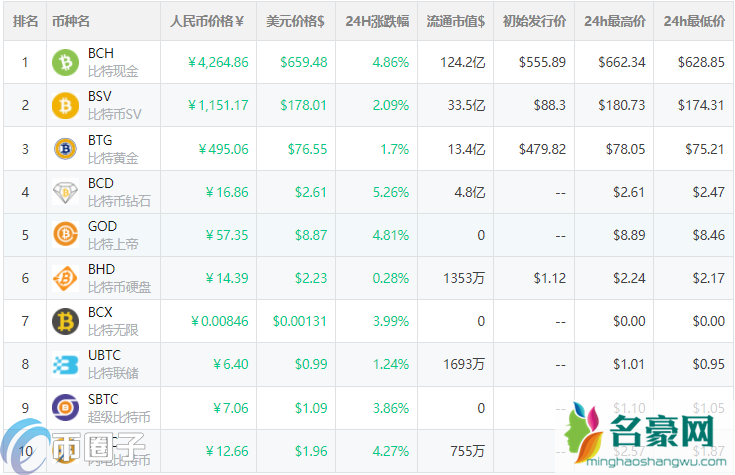Sort by 币种名 column header
735x475 pixels.
click(x=70, y=21)
